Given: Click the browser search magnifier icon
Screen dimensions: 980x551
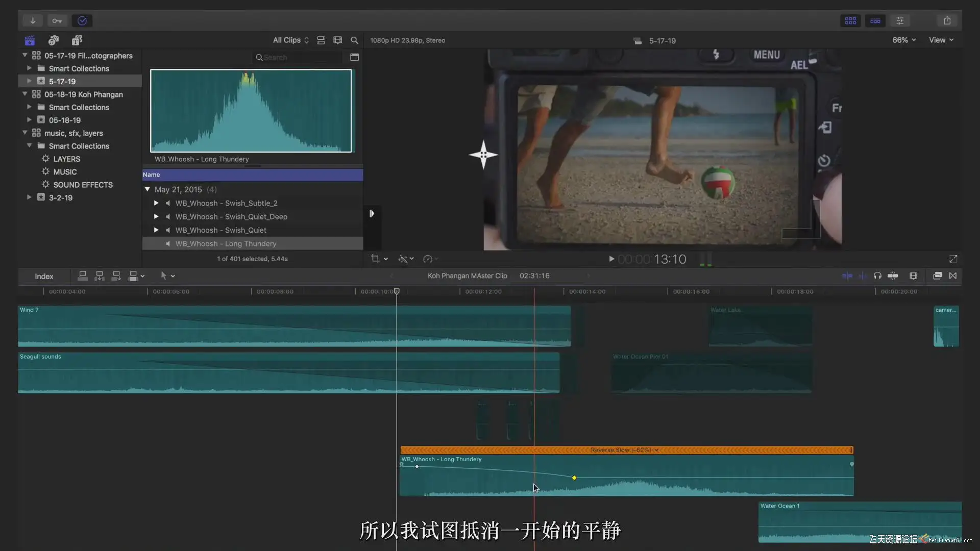Looking at the screenshot, I should point(354,40).
